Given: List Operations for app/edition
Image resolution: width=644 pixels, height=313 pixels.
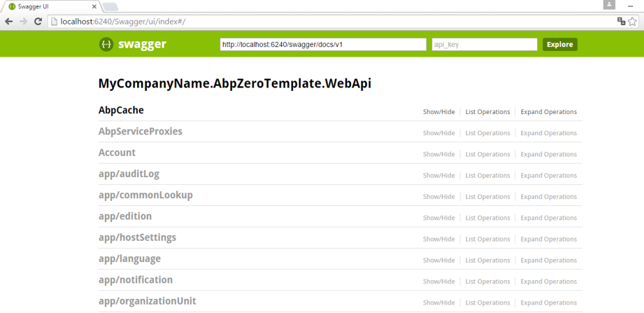Looking at the screenshot, I should 488,218.
